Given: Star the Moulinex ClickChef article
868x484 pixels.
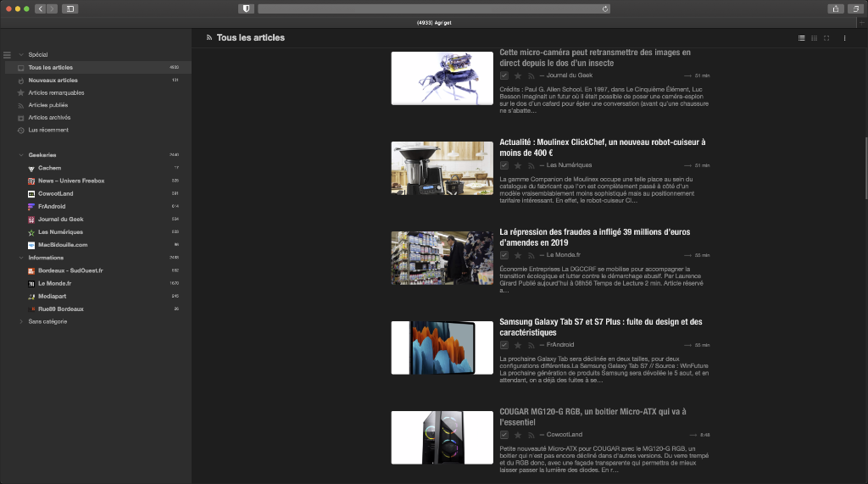Looking at the screenshot, I should (518, 165).
